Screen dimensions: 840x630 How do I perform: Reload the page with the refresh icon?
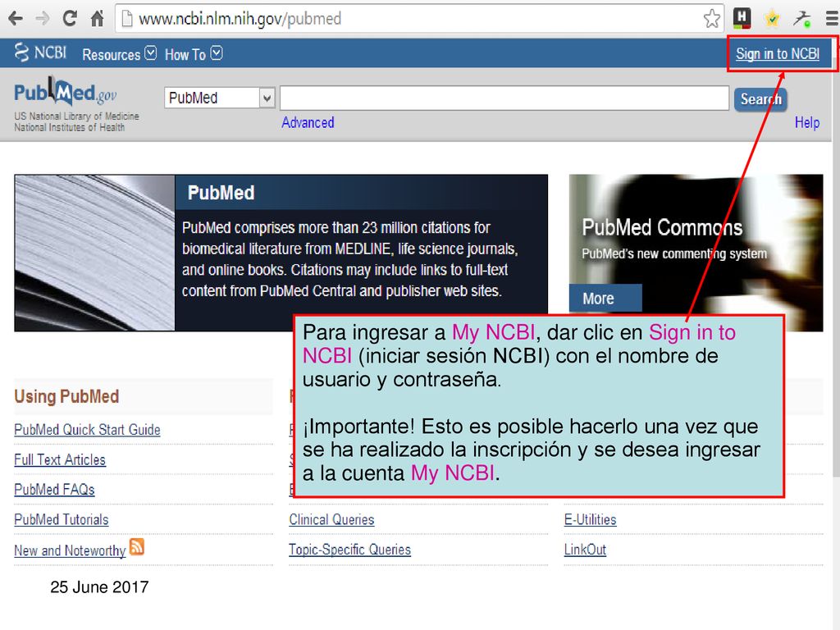pyautogui.click(x=70, y=19)
